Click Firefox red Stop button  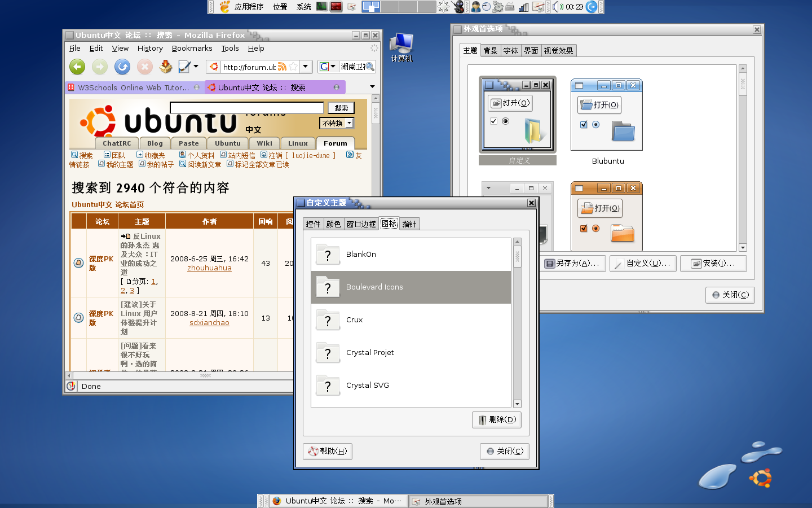coord(145,67)
